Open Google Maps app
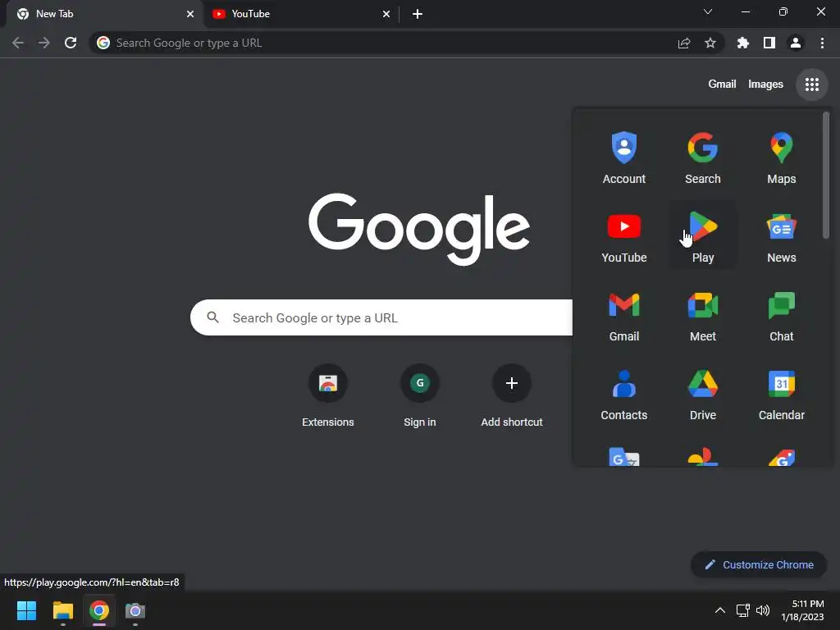The width and height of the screenshot is (840, 630). (781, 158)
